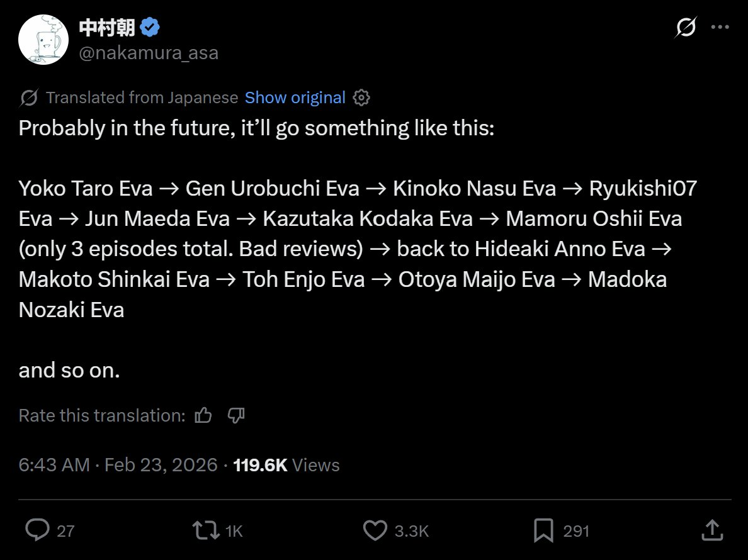Rate translation with thumbs down
The image size is (748, 560).
click(x=236, y=415)
